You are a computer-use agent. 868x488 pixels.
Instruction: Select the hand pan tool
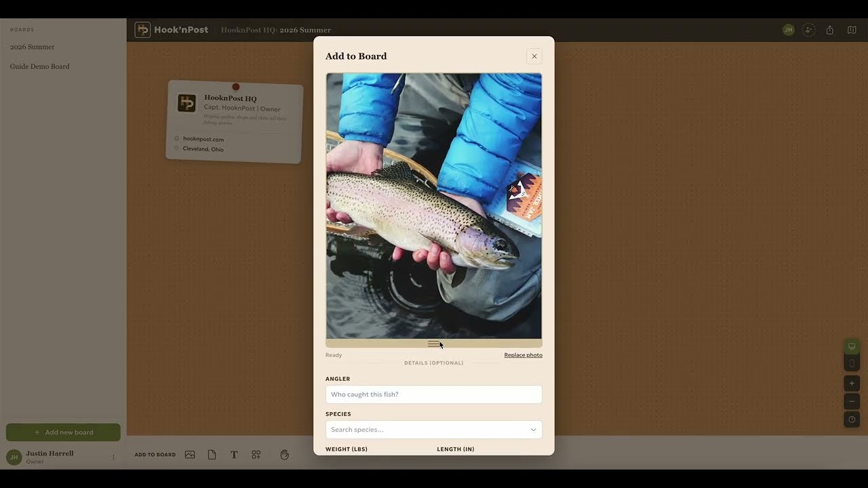point(285,455)
